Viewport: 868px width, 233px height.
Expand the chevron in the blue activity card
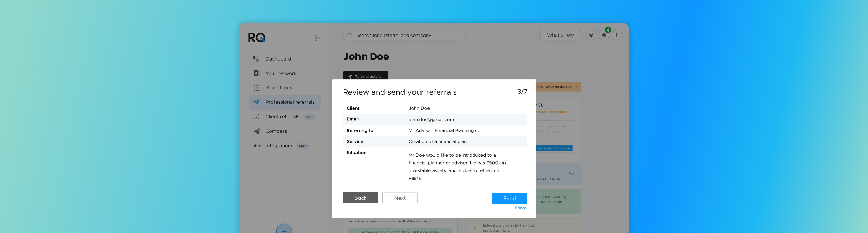(x=572, y=174)
